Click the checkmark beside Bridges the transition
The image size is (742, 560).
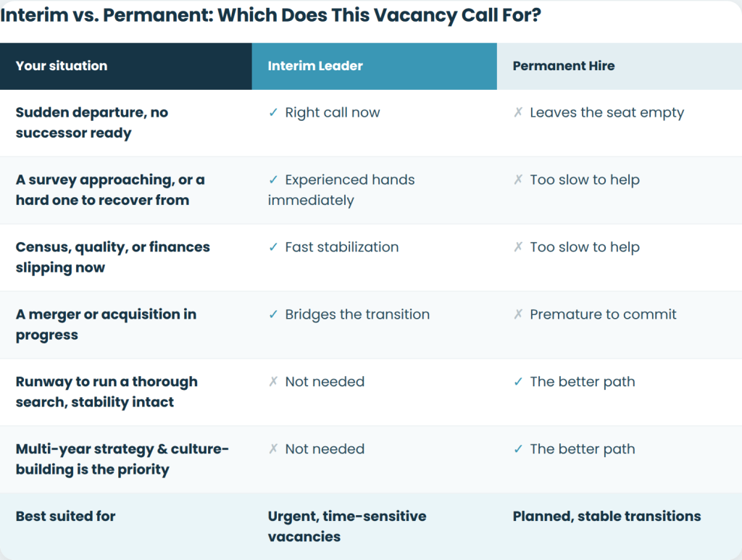click(x=273, y=314)
